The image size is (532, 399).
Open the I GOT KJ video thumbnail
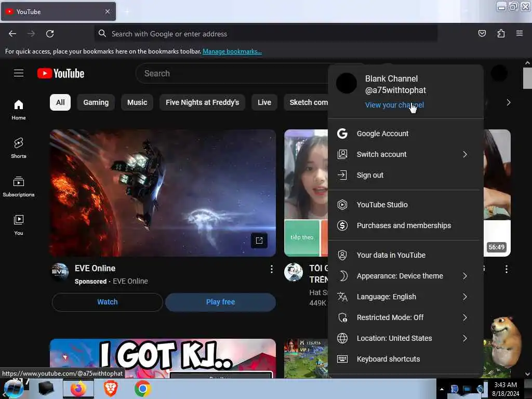(x=163, y=358)
